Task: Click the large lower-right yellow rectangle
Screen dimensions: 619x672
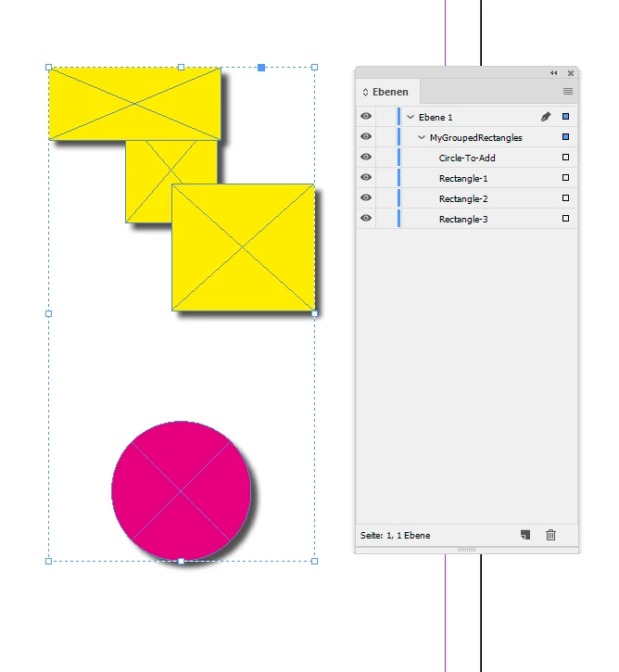Action: (x=243, y=247)
